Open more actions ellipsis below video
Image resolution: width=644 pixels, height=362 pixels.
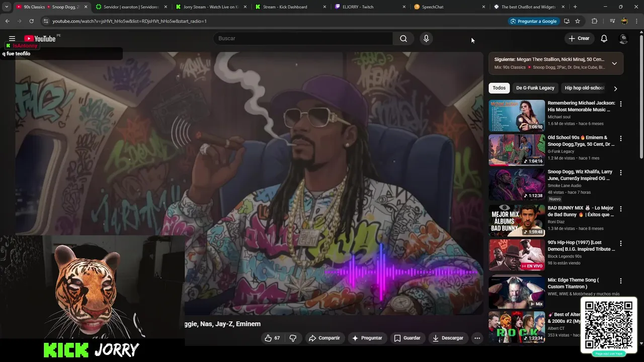[x=477, y=338]
